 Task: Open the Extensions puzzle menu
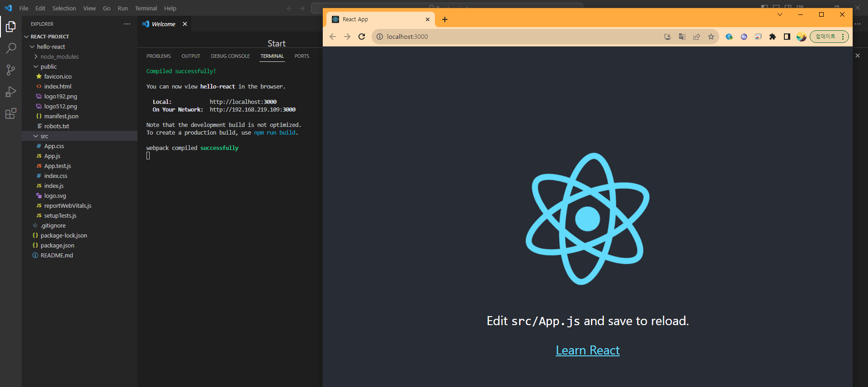773,37
